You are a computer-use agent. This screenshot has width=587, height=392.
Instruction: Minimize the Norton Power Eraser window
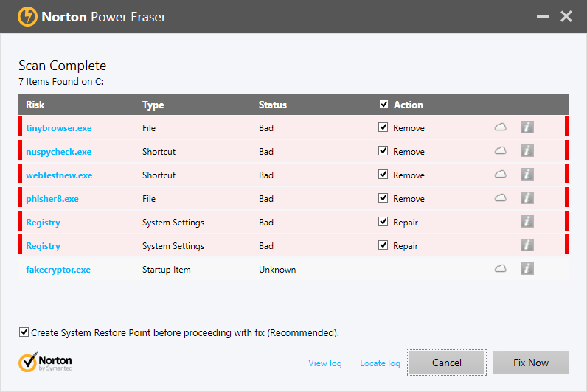pos(543,16)
